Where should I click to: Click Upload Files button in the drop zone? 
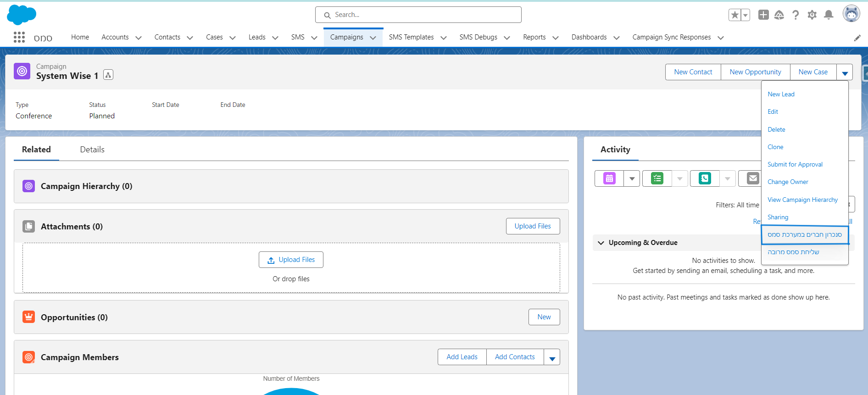291,260
